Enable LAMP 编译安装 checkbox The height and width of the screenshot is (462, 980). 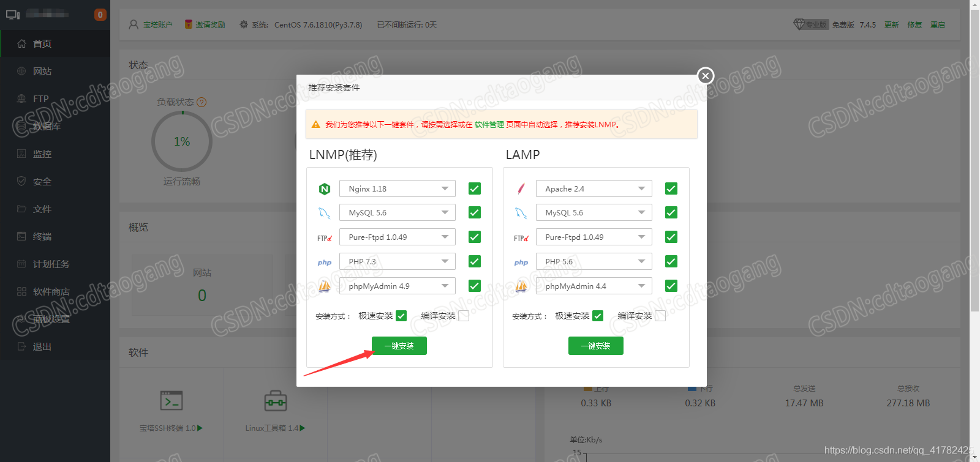tap(660, 316)
